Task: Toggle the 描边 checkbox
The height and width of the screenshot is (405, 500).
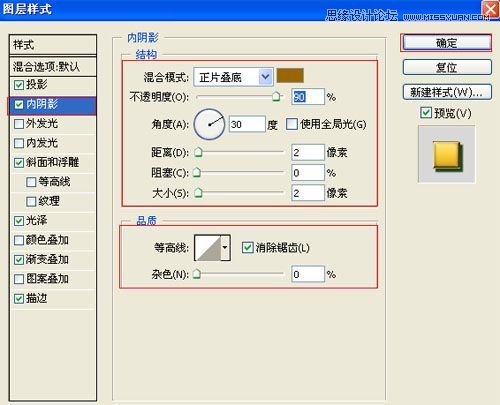Action: point(19,298)
